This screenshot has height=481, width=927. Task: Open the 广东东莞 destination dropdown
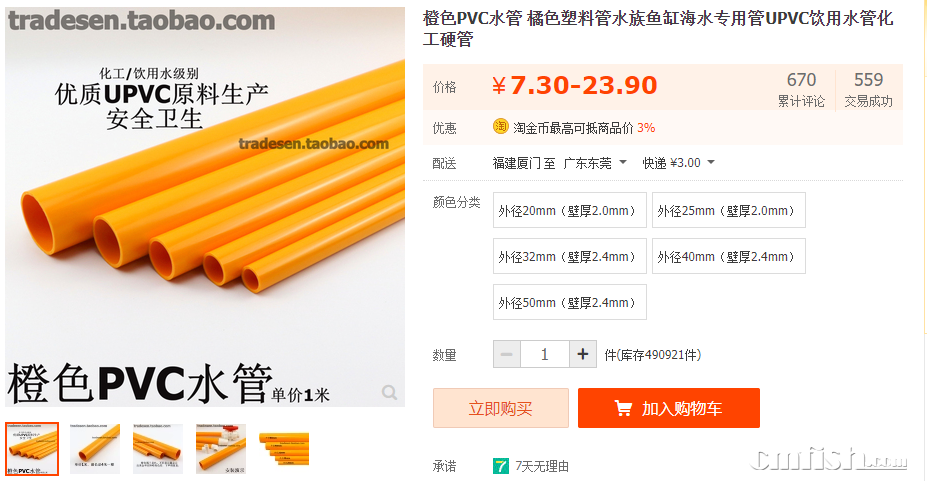[x=595, y=162]
